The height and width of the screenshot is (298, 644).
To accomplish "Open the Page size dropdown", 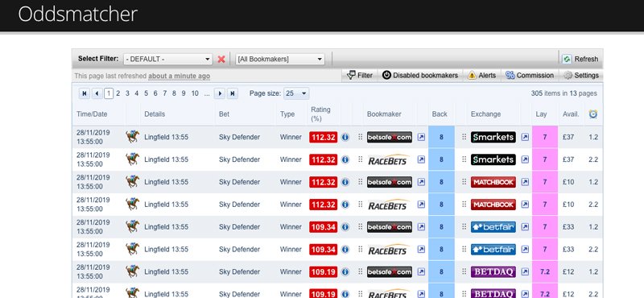I will (x=296, y=93).
